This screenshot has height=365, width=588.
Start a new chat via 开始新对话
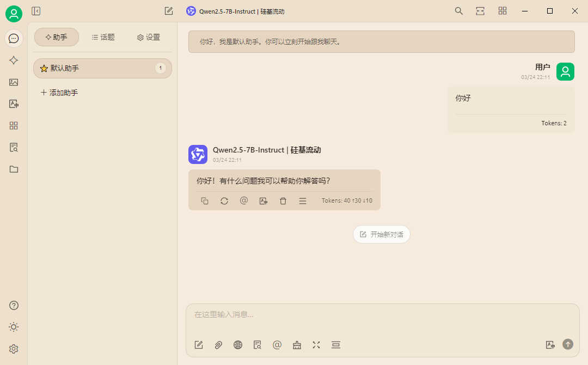382,234
